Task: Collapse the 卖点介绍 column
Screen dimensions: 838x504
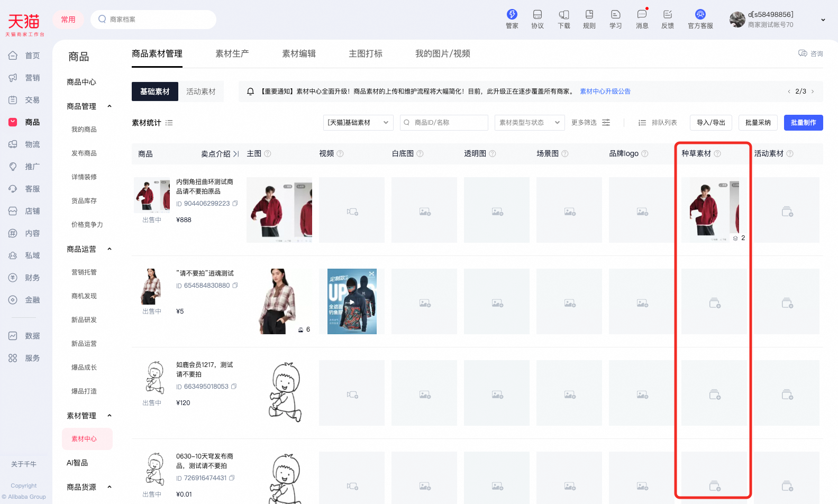Action: pyautogui.click(x=236, y=154)
